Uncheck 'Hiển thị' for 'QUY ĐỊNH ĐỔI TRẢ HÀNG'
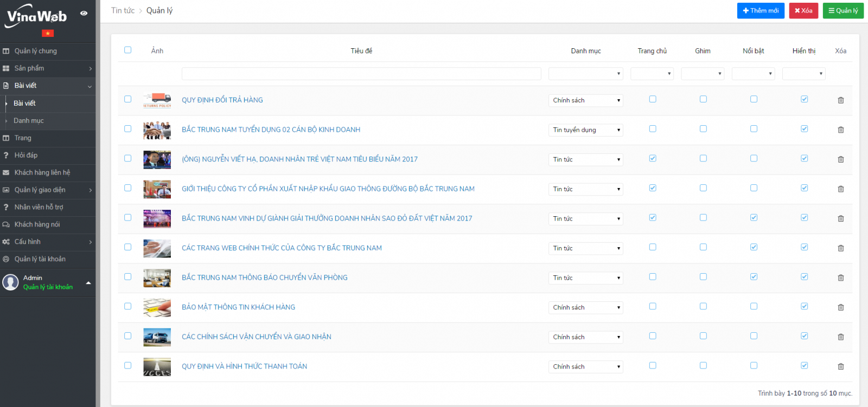 pyautogui.click(x=804, y=99)
